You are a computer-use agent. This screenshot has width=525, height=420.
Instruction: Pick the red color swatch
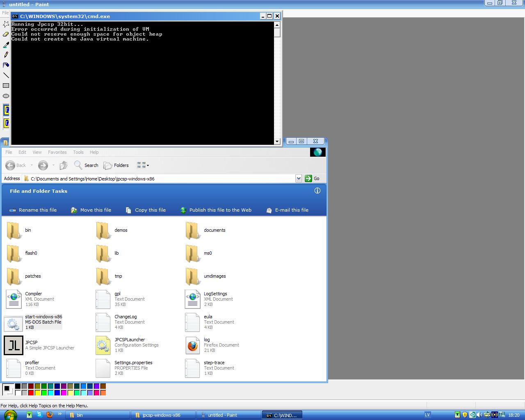tap(31, 393)
